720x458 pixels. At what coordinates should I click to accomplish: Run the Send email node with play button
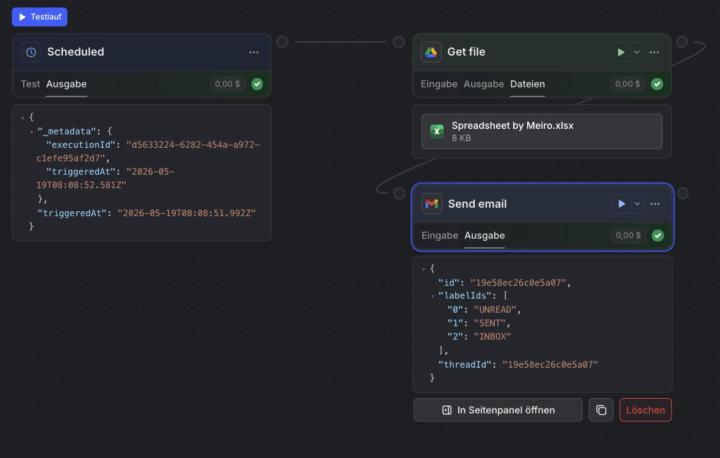tap(621, 204)
